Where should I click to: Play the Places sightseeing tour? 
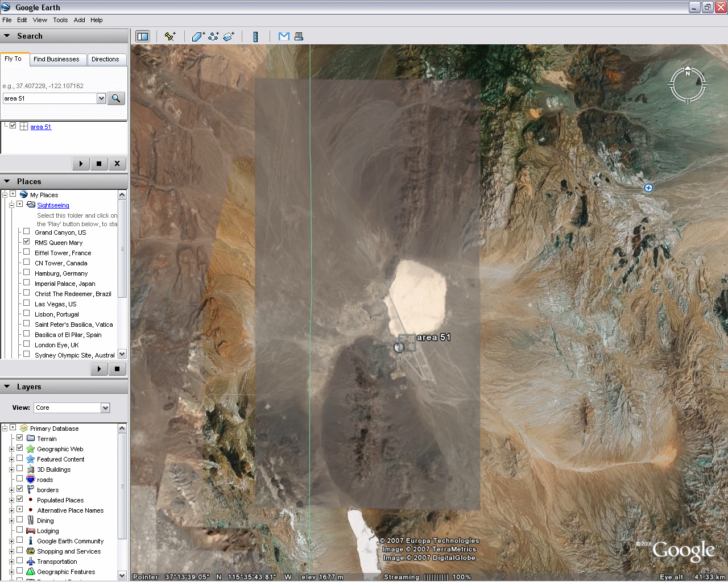click(x=99, y=369)
